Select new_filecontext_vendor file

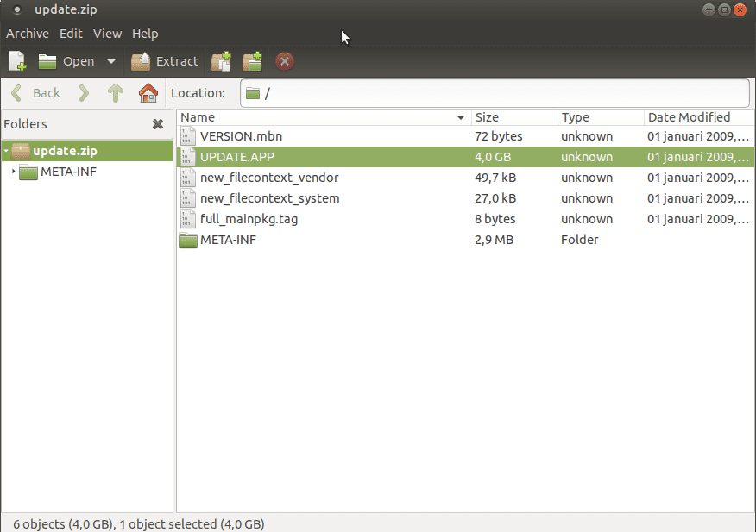[x=466, y=178]
